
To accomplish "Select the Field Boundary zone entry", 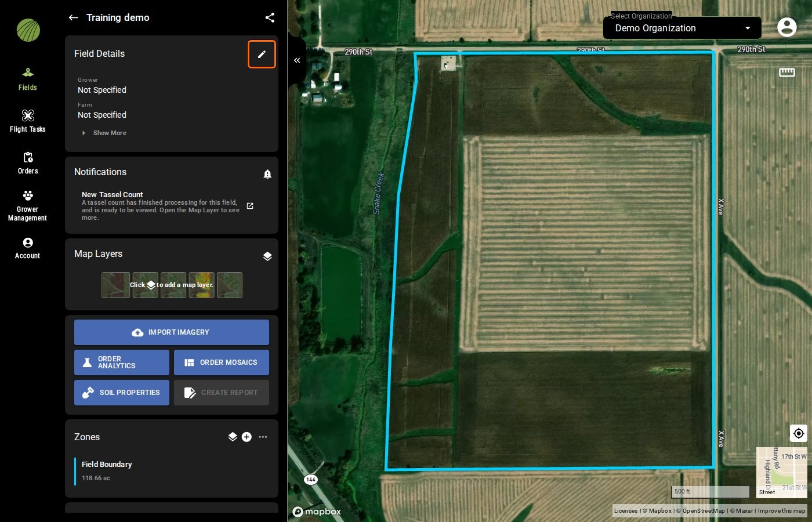I will tap(172, 471).
